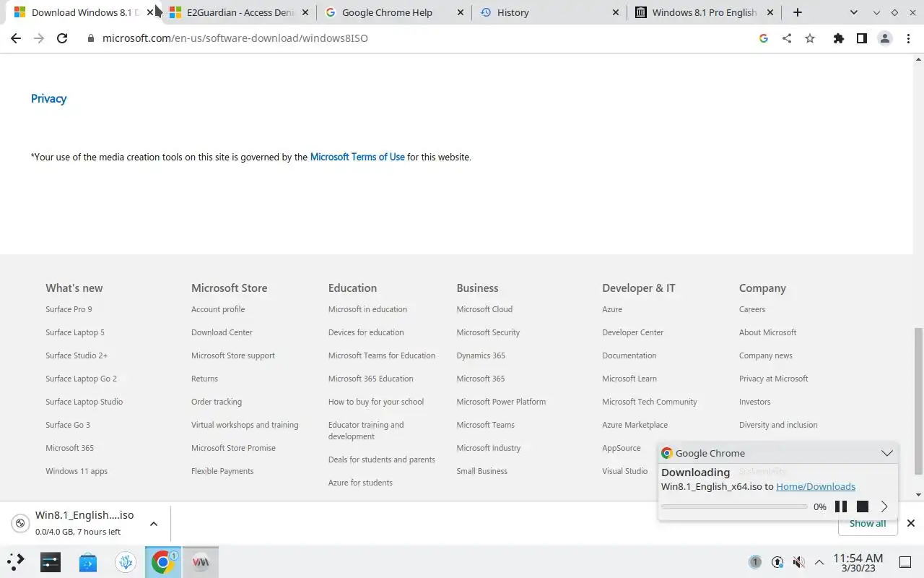The width and height of the screenshot is (924, 578).
Task: Open the blue coral taskbar icon
Action: 126,561
